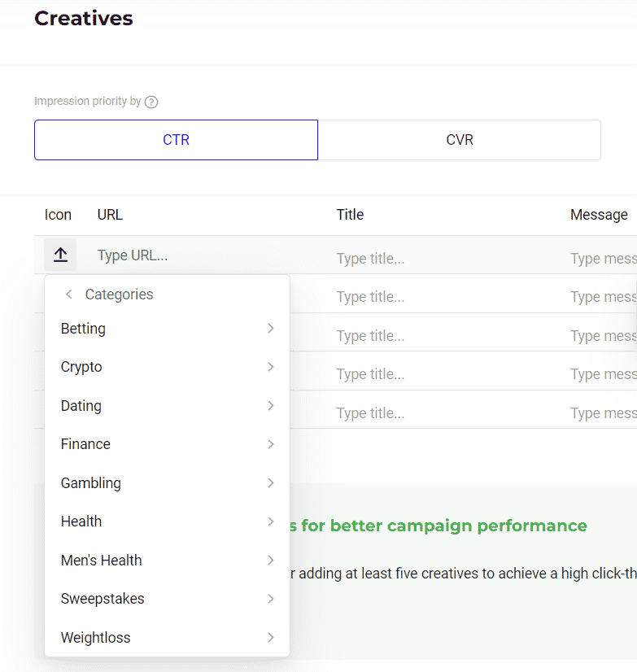The image size is (637, 672).
Task: Open Sweepstakes category submenu arrow
Action: [270, 599]
